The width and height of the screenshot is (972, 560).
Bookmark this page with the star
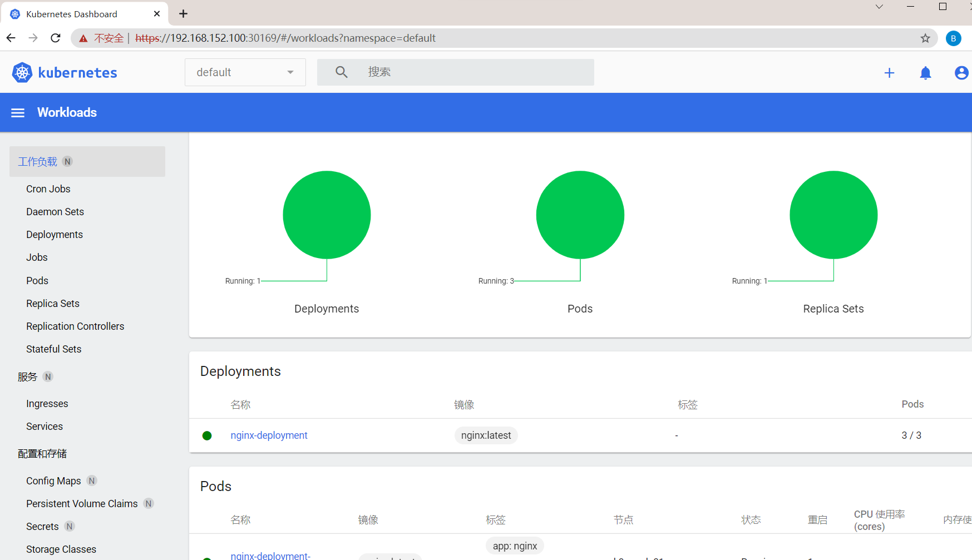(925, 38)
